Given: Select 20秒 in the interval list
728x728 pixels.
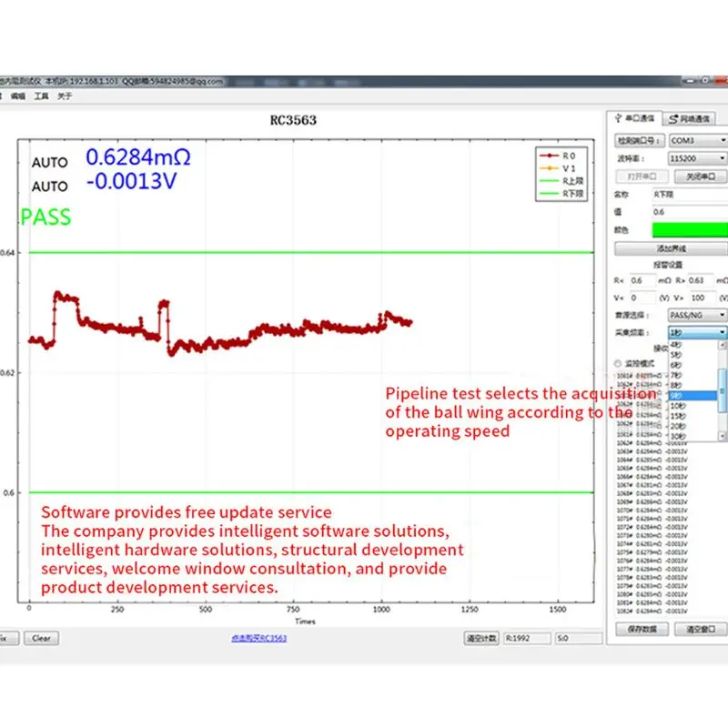Looking at the screenshot, I should pos(693,426).
